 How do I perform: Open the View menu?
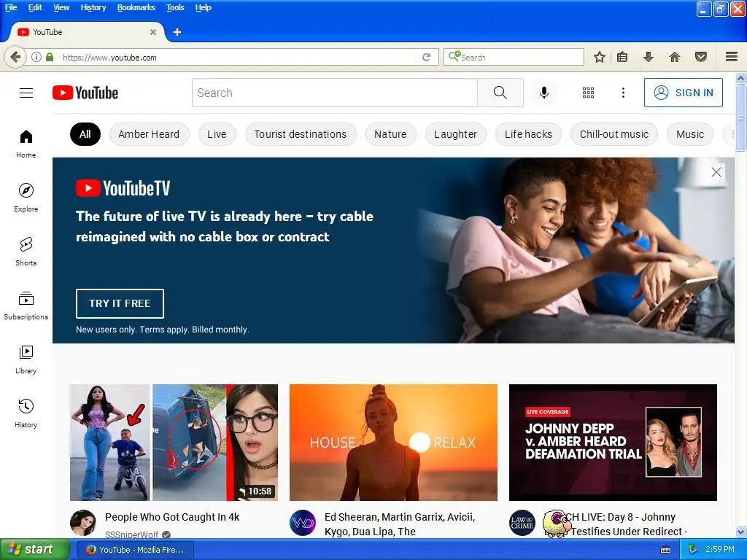click(x=61, y=7)
